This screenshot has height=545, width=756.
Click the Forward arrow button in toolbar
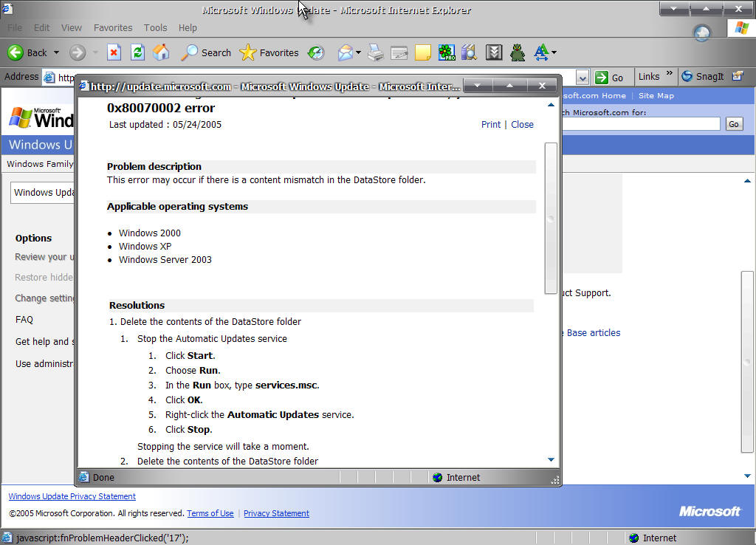pos(77,52)
